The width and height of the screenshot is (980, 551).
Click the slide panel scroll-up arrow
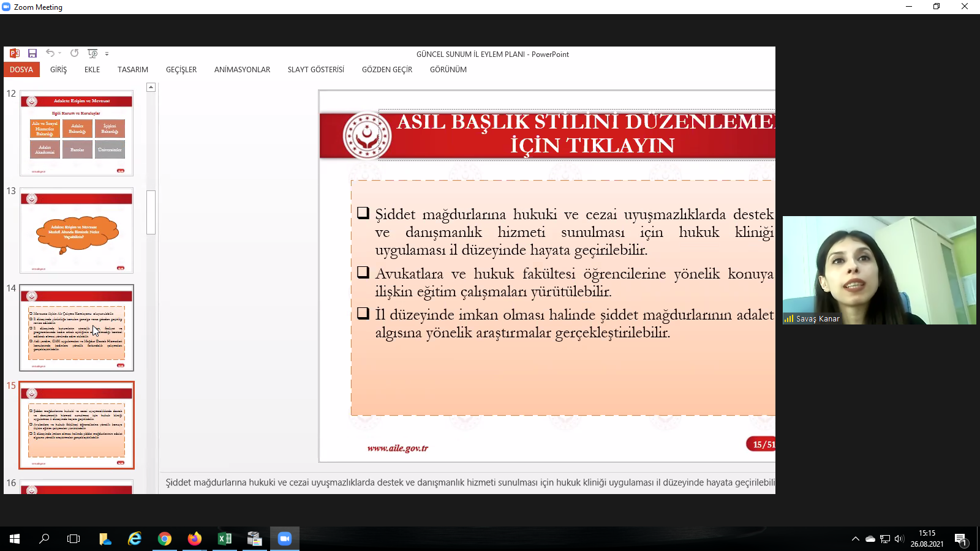(151, 88)
